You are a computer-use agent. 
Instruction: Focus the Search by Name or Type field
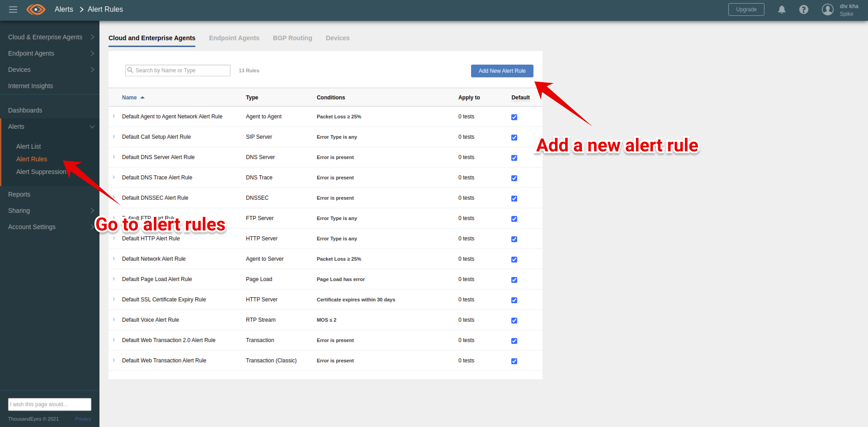(x=178, y=70)
